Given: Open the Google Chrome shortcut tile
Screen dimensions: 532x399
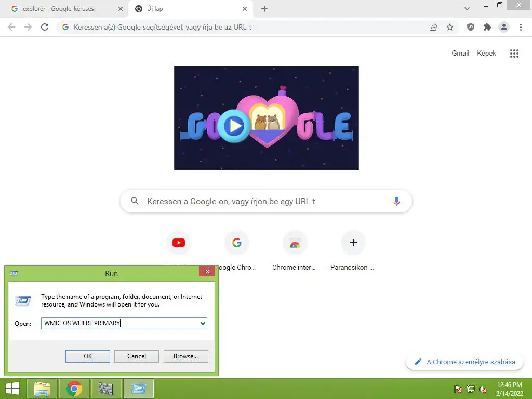Looking at the screenshot, I should click(236, 243).
